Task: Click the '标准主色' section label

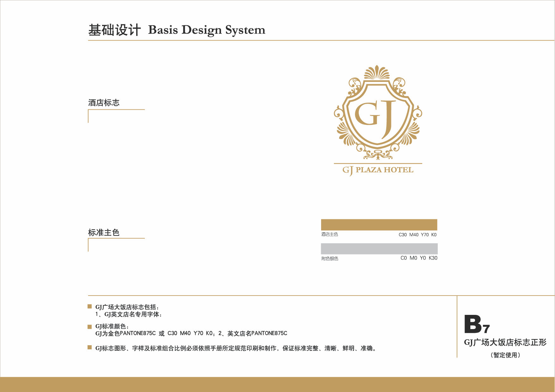Action: pos(104,233)
